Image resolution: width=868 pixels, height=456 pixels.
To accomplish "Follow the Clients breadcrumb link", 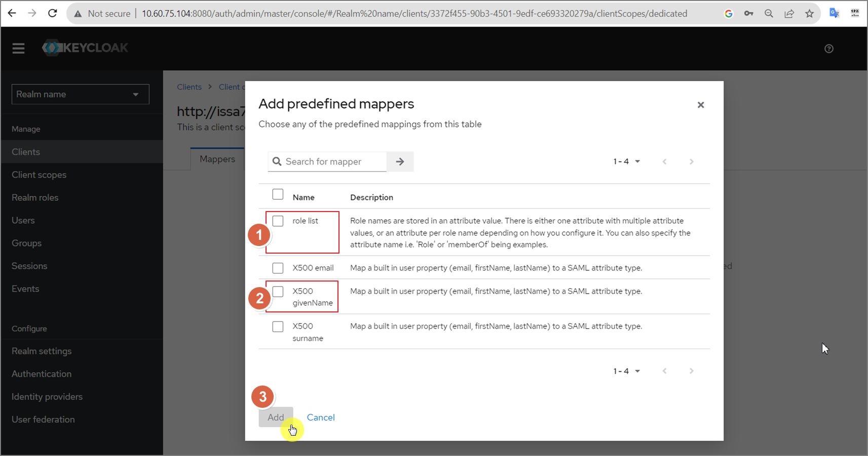I will click(x=189, y=87).
